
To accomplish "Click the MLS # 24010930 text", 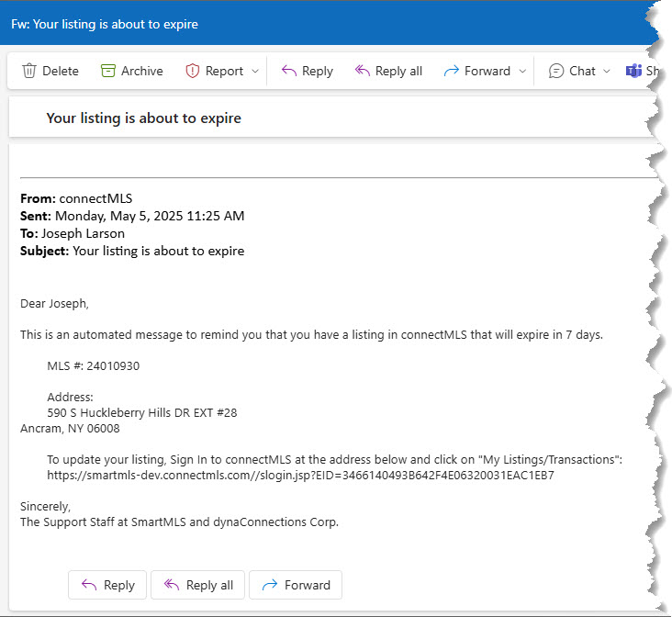I will (93, 365).
